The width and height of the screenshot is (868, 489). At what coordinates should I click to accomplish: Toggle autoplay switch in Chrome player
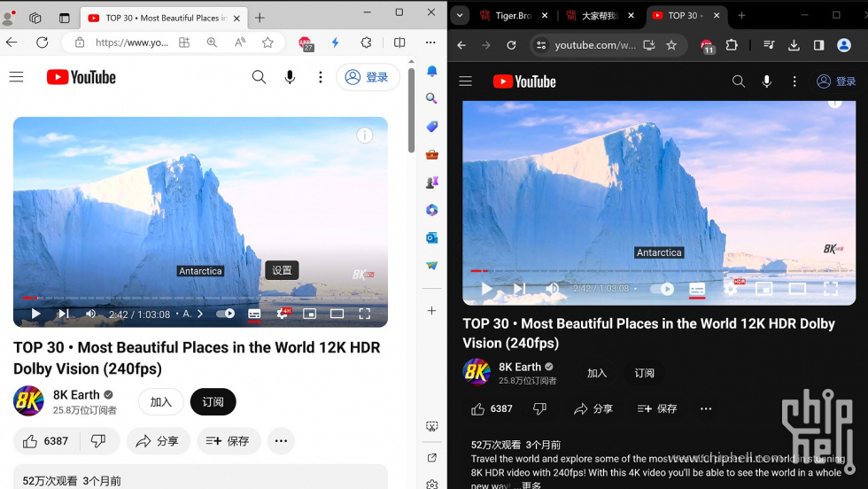click(663, 289)
